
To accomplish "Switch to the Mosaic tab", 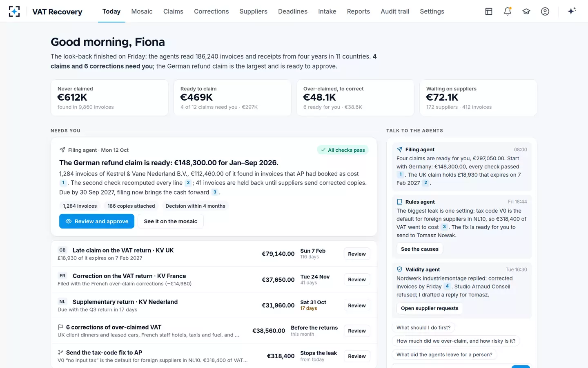I will pyautogui.click(x=142, y=11).
